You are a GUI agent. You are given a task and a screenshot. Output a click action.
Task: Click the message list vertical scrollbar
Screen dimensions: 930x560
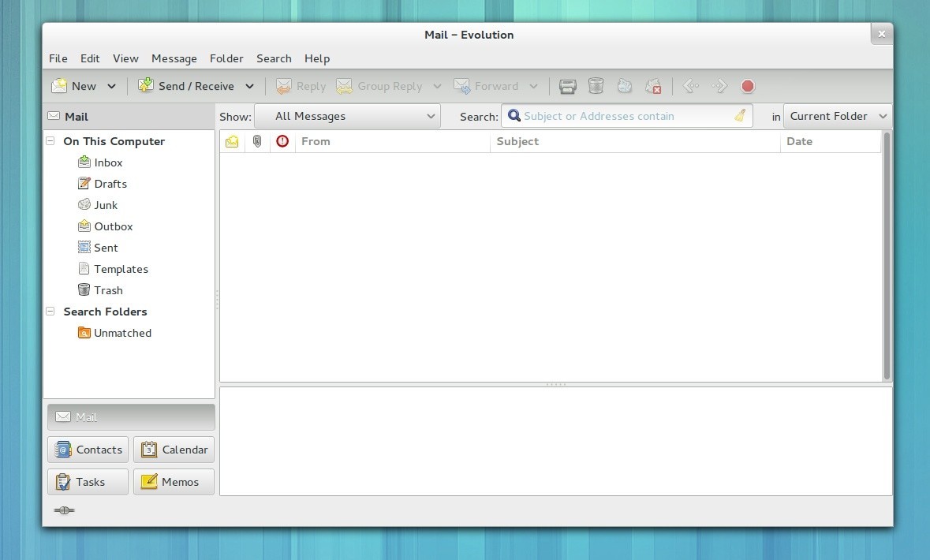[x=887, y=256]
